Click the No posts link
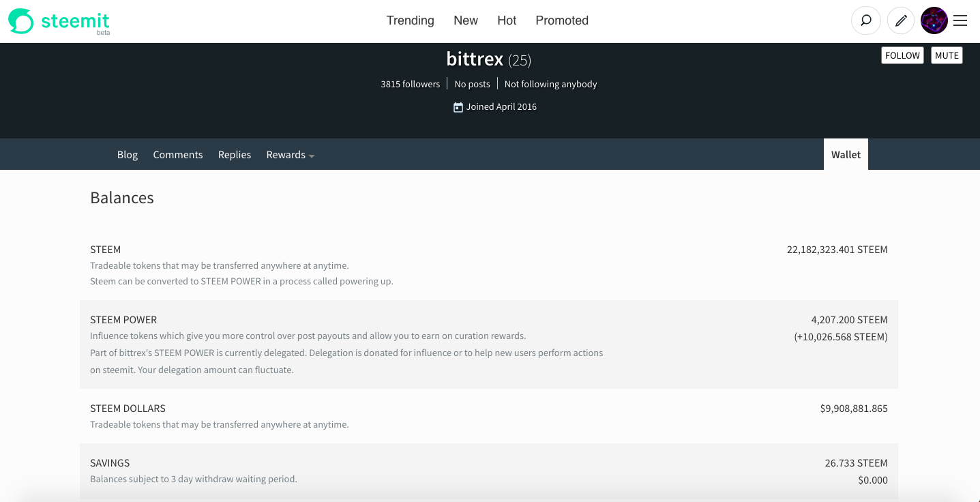 click(473, 84)
